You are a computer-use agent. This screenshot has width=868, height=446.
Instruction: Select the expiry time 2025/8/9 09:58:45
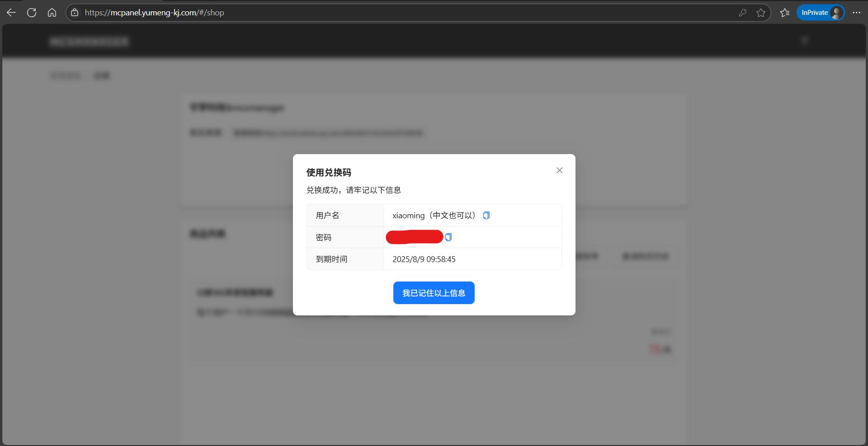click(x=424, y=259)
